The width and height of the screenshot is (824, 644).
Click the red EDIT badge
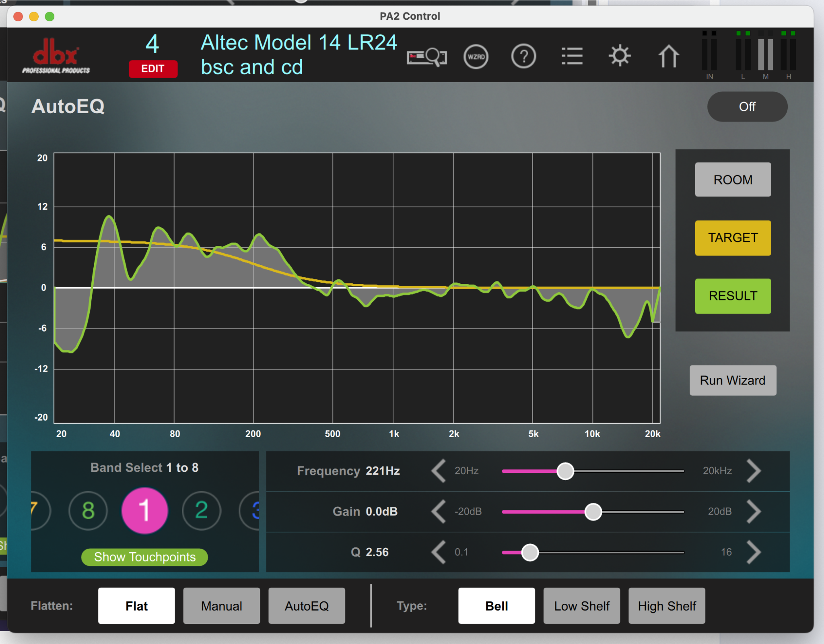pyautogui.click(x=153, y=68)
